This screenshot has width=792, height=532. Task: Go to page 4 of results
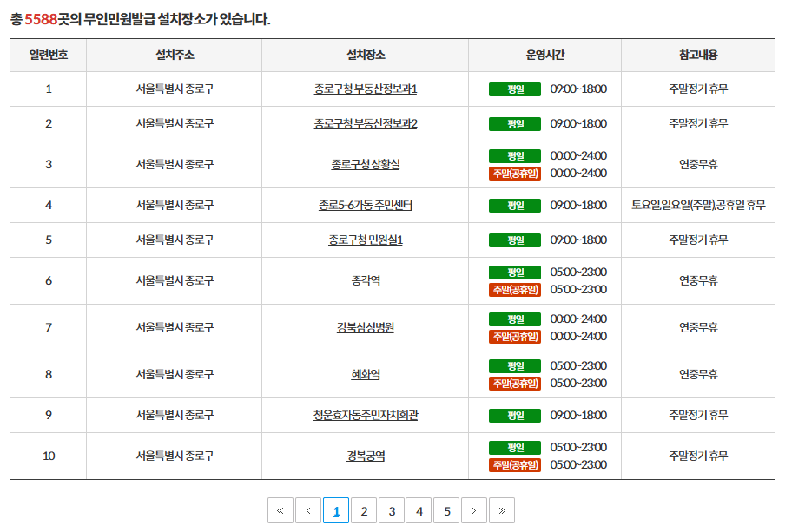tap(419, 510)
